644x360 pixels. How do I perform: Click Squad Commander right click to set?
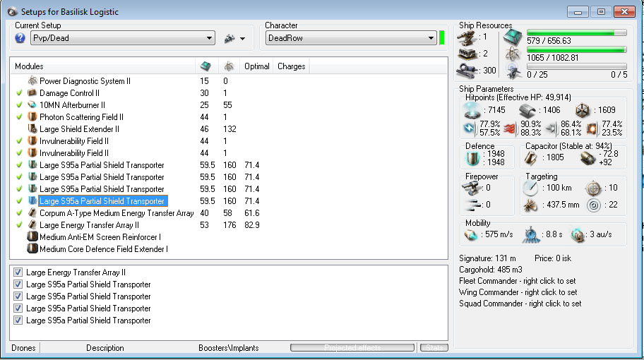[520, 304]
